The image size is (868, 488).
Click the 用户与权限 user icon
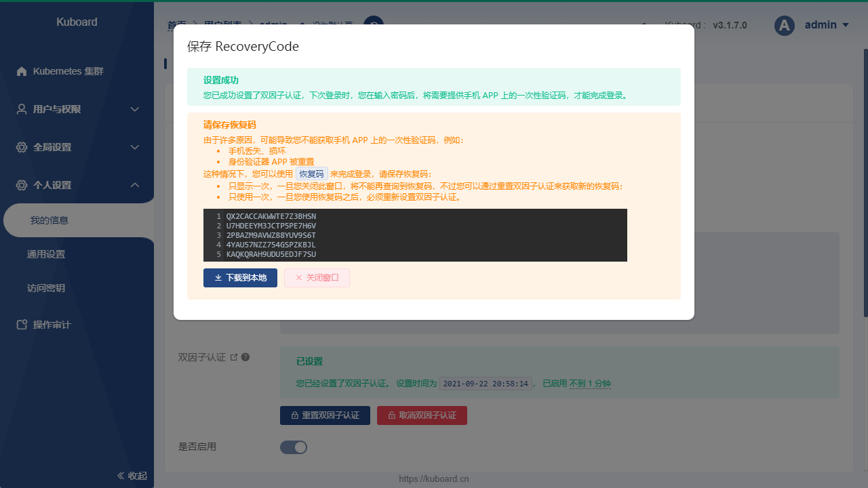tap(22, 109)
